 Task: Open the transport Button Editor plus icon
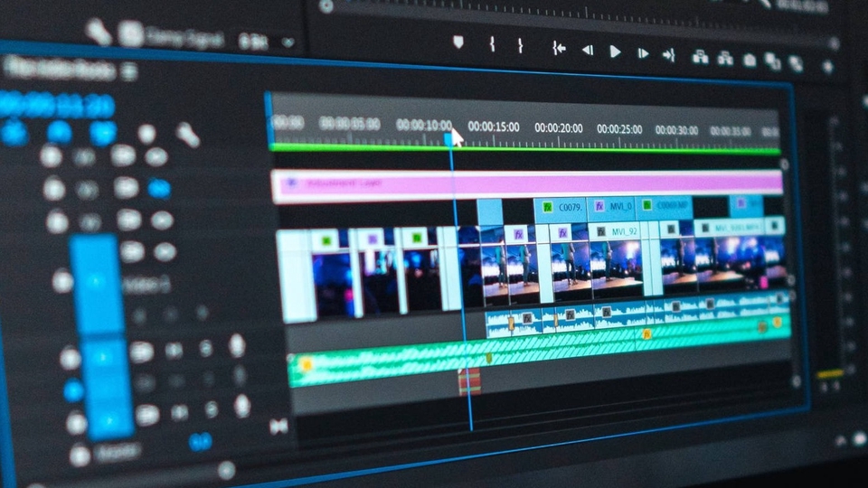[x=827, y=66]
